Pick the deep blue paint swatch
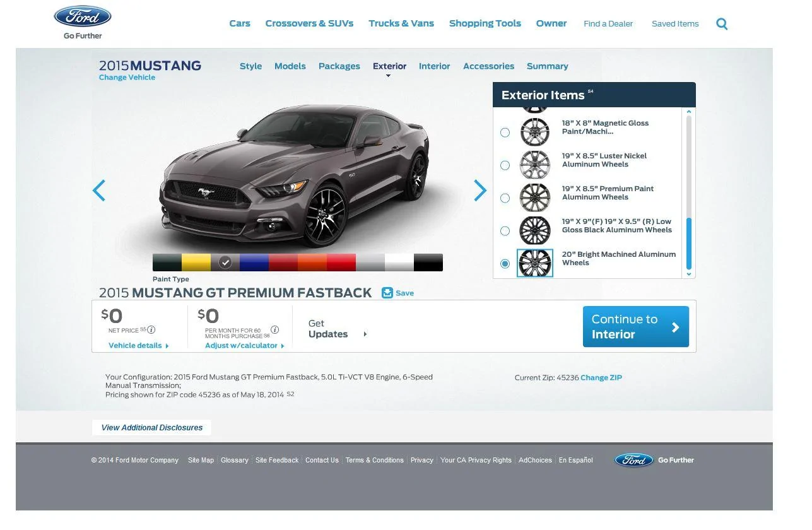 [254, 262]
